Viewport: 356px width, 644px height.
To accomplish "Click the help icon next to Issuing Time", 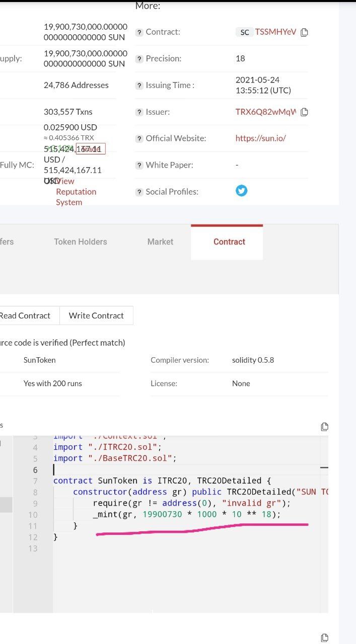I will [139, 86].
